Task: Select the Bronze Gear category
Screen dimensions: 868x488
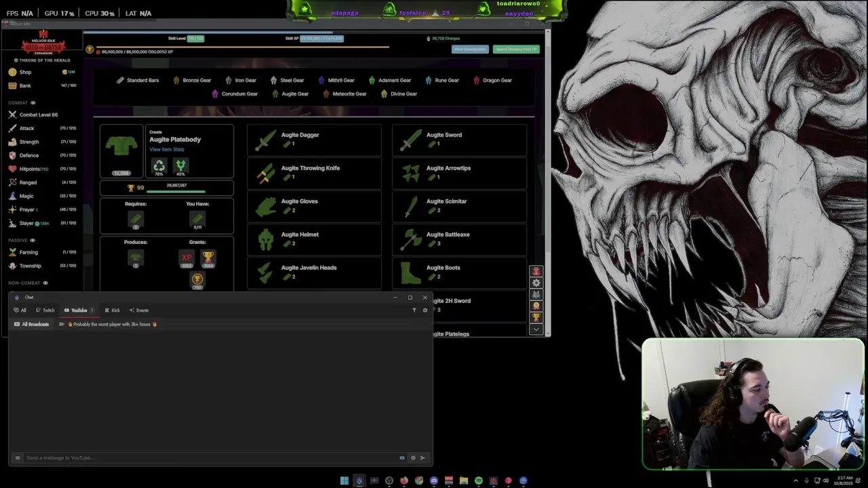Action: pos(192,80)
